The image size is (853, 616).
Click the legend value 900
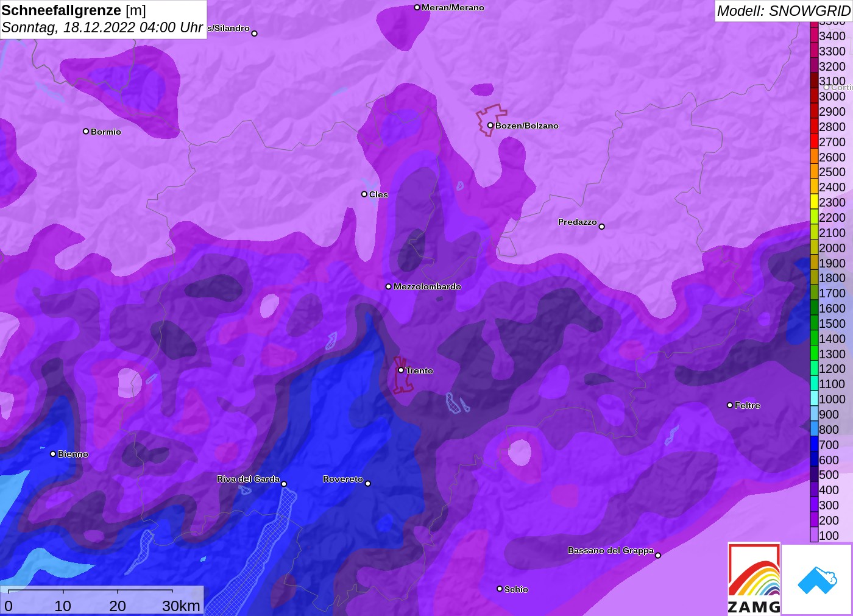(829, 414)
